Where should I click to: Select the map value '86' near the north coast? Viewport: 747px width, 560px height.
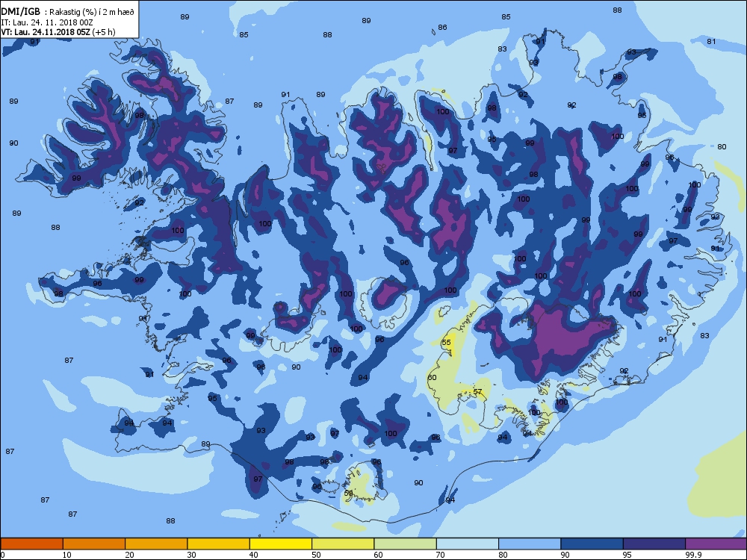[442, 28]
